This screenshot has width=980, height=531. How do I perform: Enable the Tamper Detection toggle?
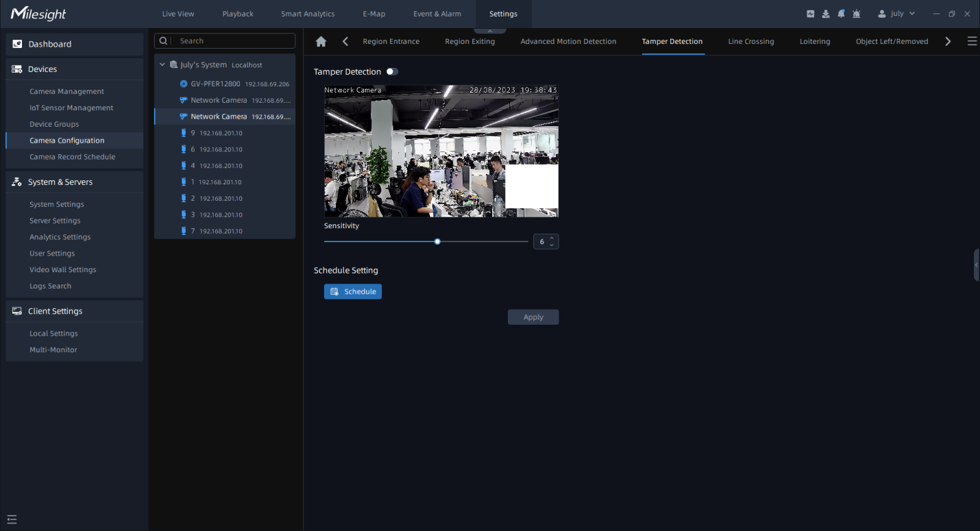pos(392,71)
